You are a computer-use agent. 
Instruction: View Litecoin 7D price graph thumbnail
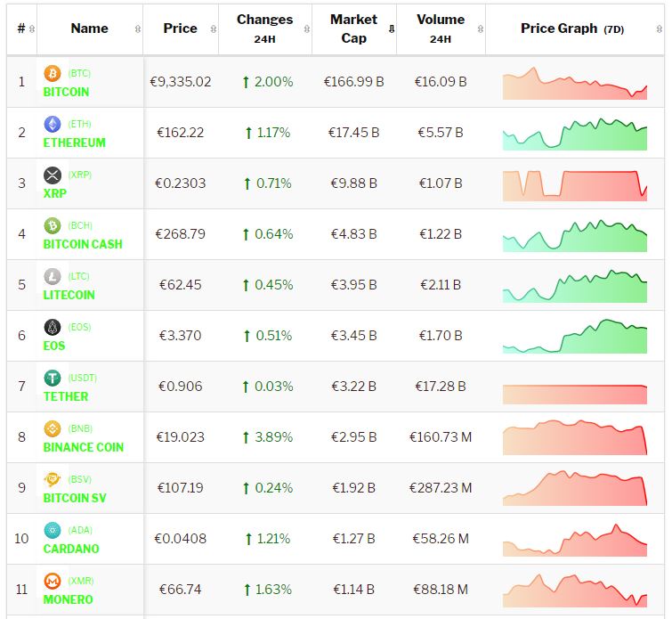coord(574,285)
